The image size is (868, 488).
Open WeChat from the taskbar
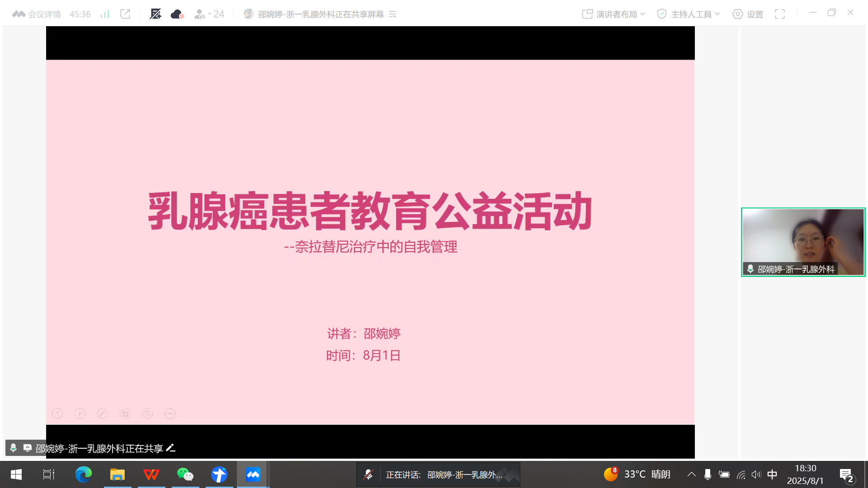tap(185, 474)
